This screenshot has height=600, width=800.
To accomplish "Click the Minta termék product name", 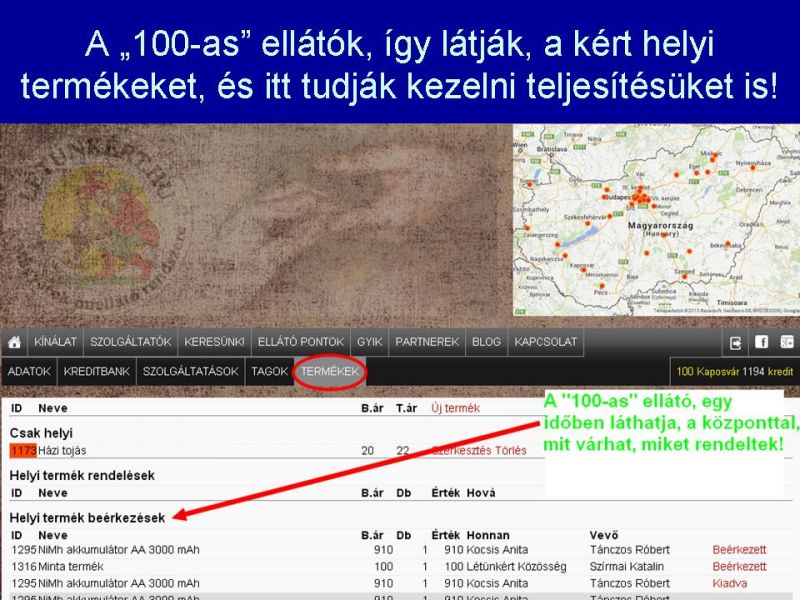I will [71, 566].
